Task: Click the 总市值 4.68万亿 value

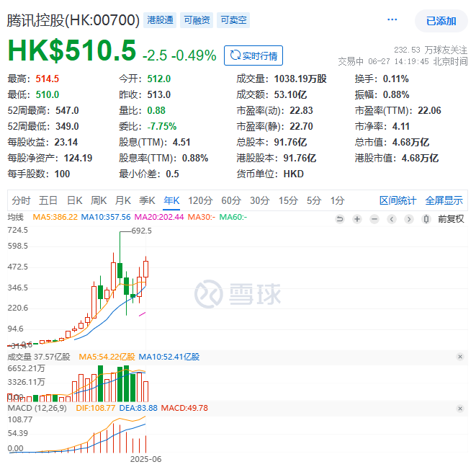Action: pos(410,142)
